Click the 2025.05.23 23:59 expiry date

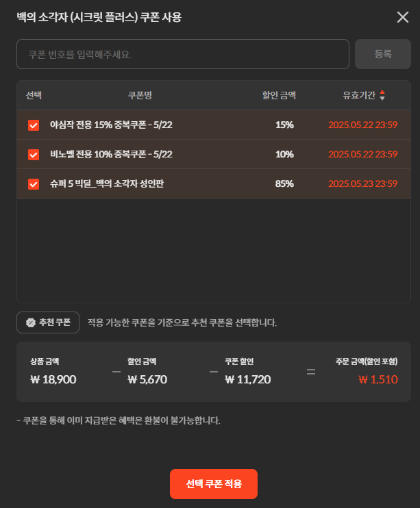[x=363, y=183]
